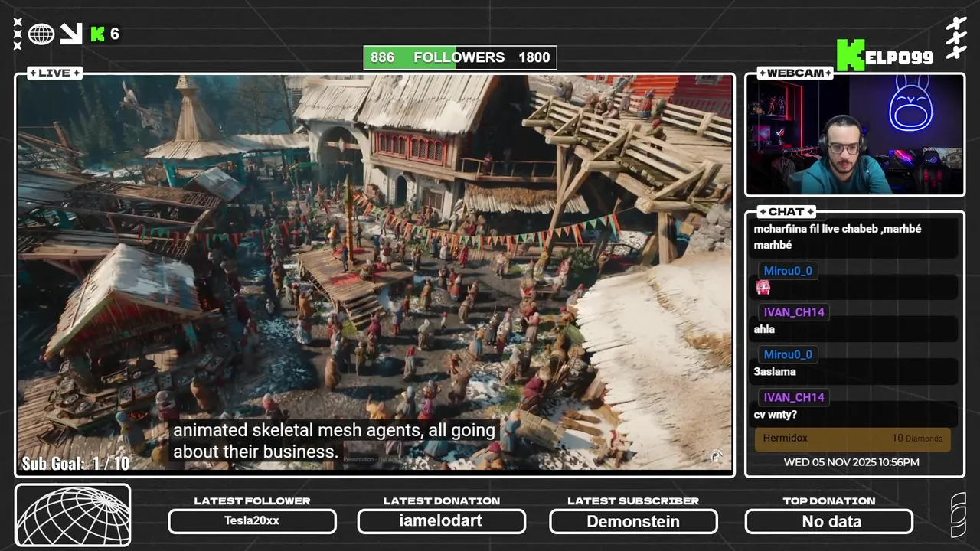Click the follower goal number 1800
The height and width of the screenshot is (551, 980).
click(x=534, y=57)
